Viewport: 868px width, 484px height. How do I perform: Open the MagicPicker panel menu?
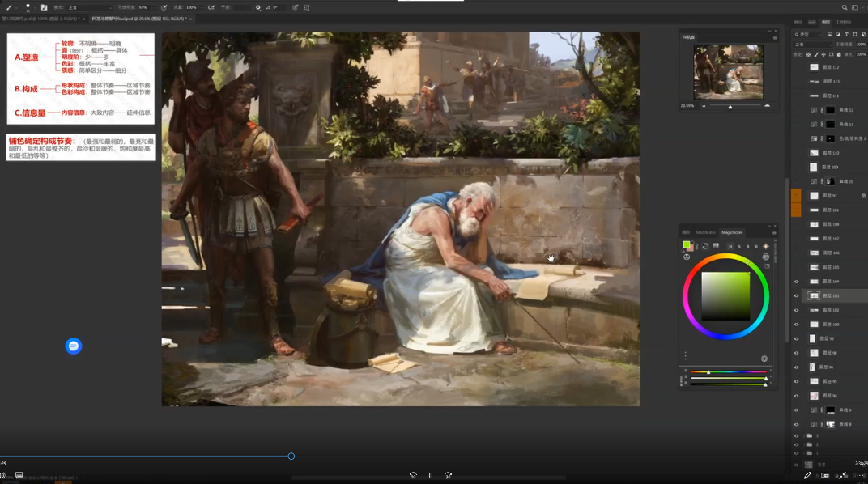(774, 233)
